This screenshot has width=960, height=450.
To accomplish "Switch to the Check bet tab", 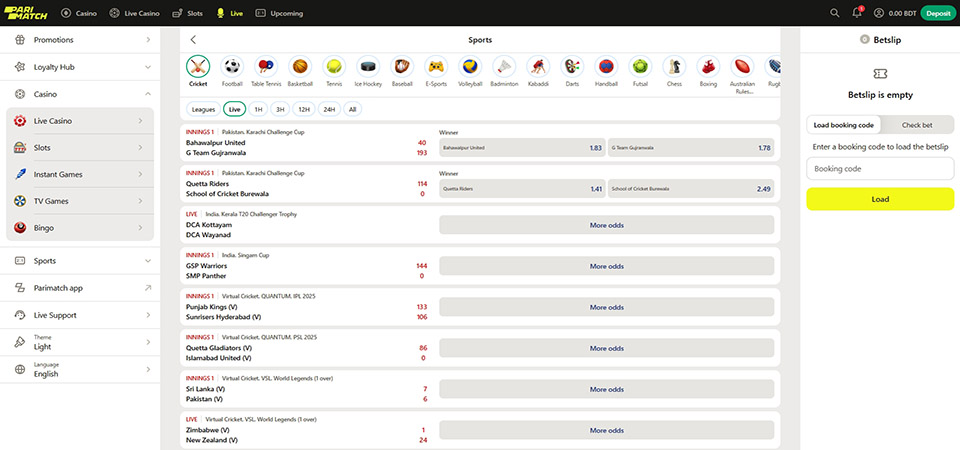I will coord(917,125).
